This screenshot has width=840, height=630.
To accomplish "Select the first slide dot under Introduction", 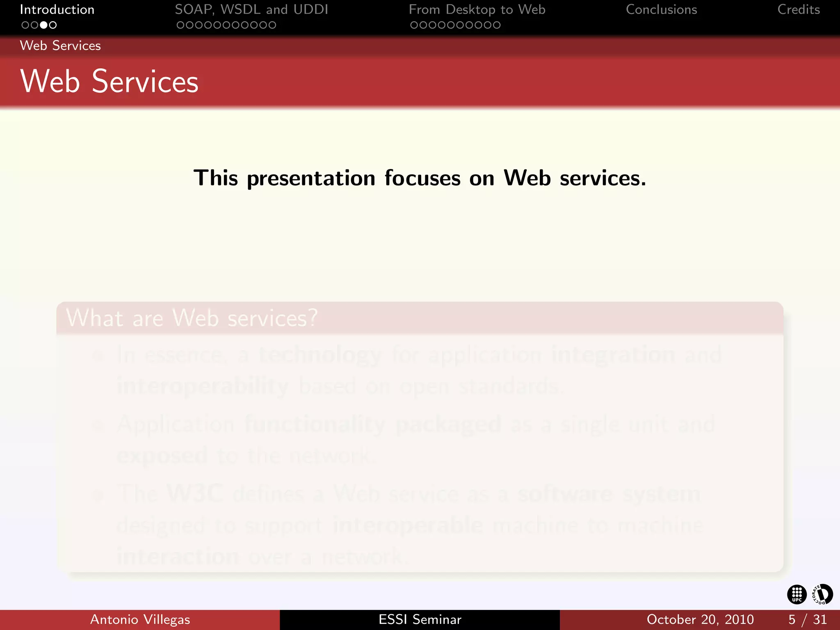I will [x=25, y=25].
